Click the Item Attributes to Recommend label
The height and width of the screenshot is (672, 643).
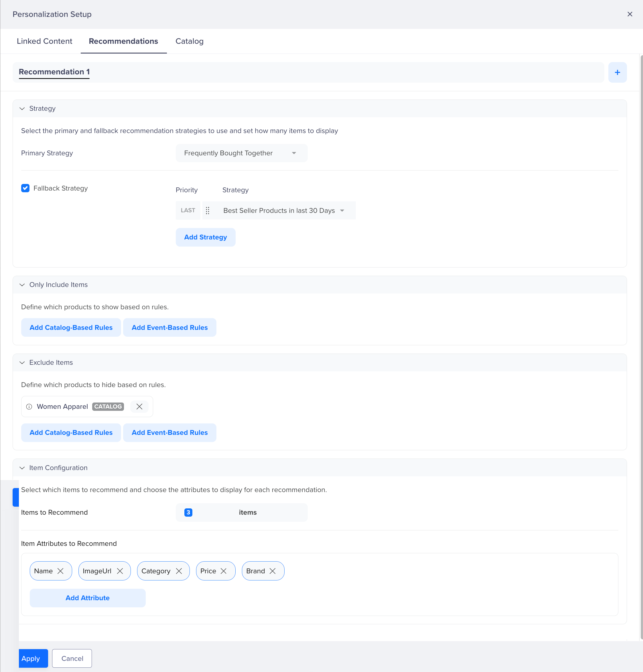[x=69, y=544]
